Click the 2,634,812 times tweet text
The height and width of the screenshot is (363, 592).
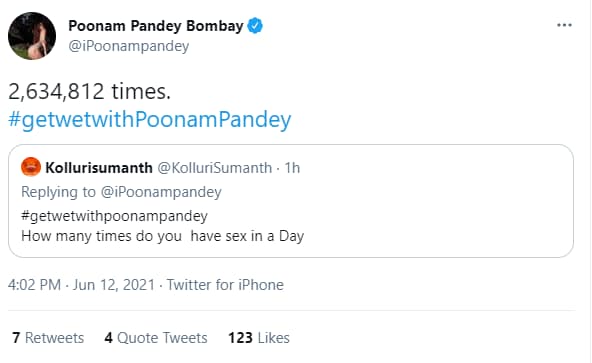pos(89,92)
